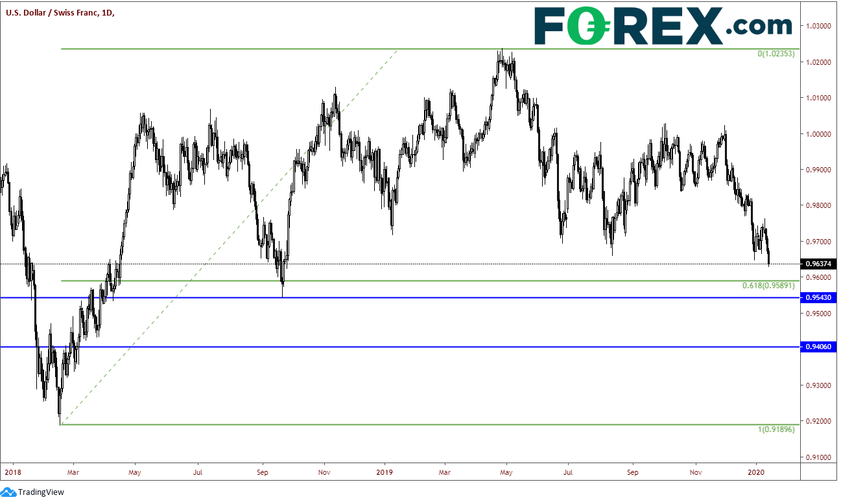Viewport: 841px width, 504px height.
Task: Select the 0(1.02353) Fibonacci top label
Action: point(776,54)
